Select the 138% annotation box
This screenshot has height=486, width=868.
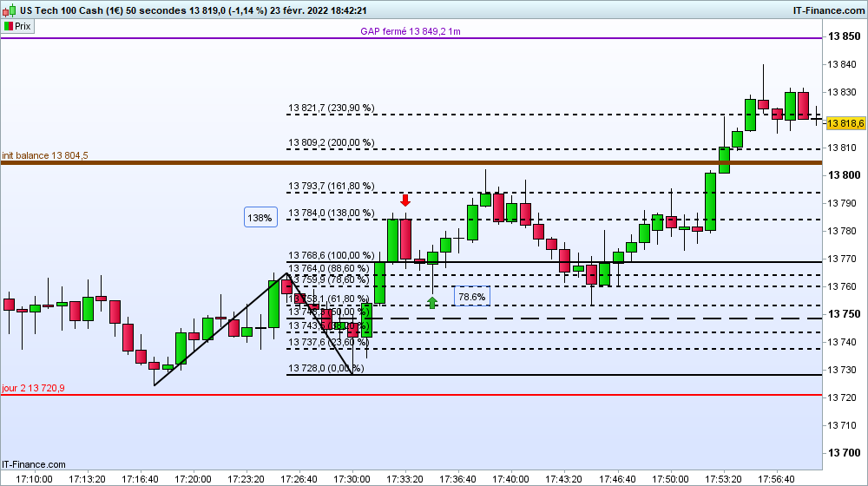point(260,218)
